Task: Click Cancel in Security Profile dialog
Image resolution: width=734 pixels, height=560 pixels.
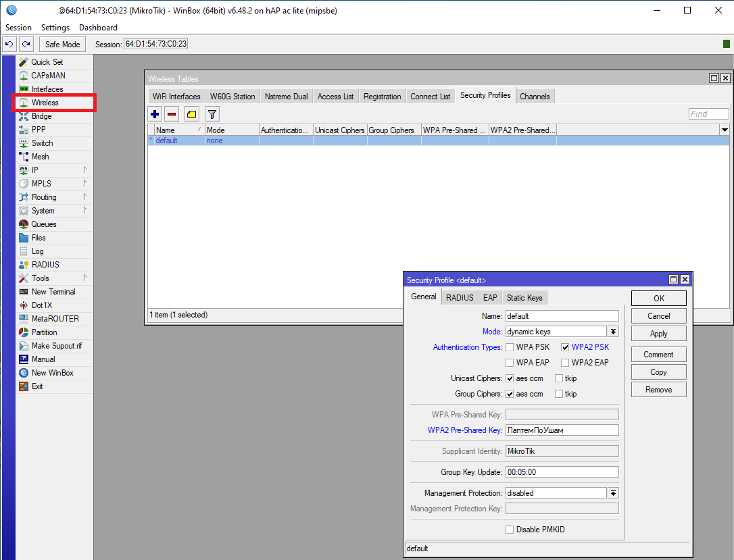Action: tap(658, 316)
